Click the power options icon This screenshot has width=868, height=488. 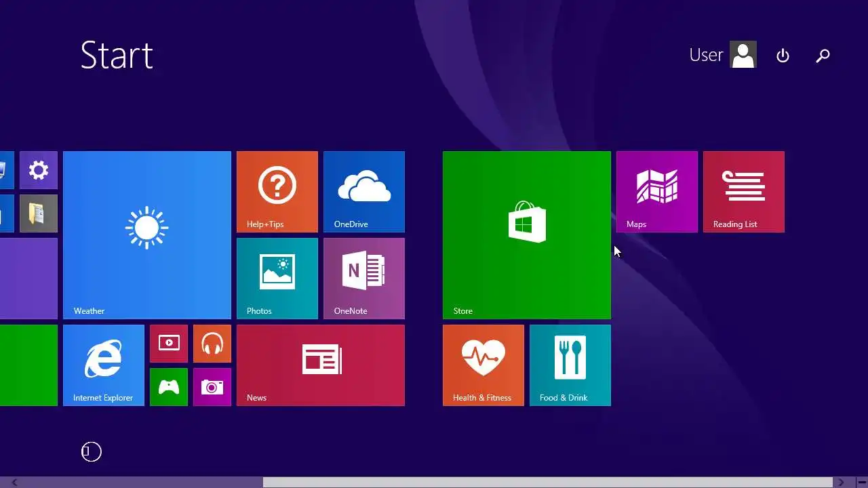point(783,56)
